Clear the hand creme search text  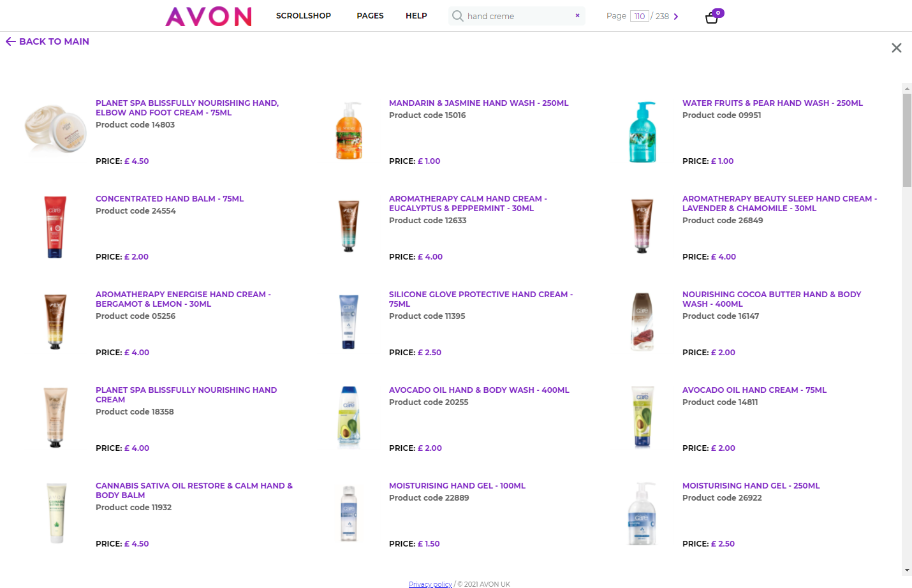577,16
